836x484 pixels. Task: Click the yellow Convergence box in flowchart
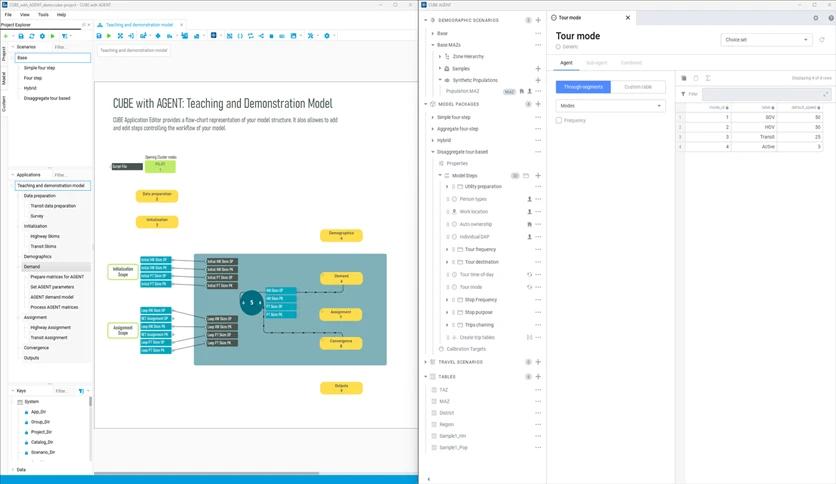341,343
